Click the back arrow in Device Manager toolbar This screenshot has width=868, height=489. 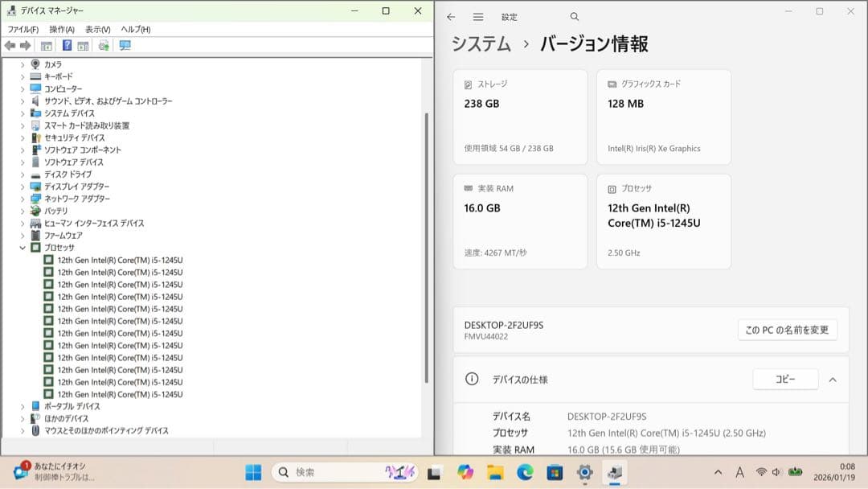[x=11, y=45]
